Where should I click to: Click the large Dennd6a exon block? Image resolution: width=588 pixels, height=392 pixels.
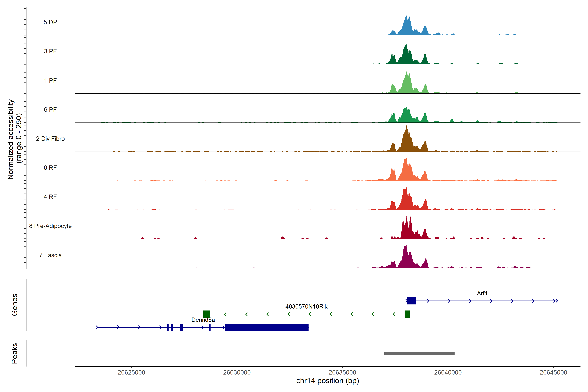tap(267, 327)
